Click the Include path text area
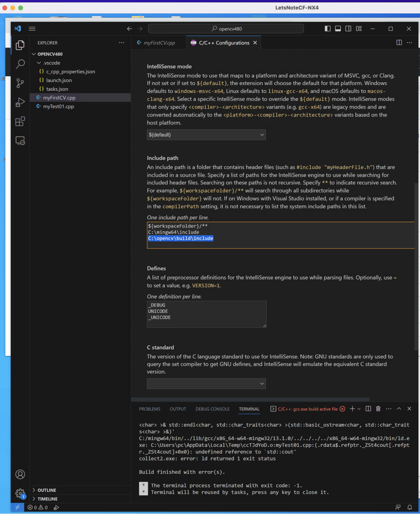Viewport: 420px width, 514px height. (x=281, y=235)
